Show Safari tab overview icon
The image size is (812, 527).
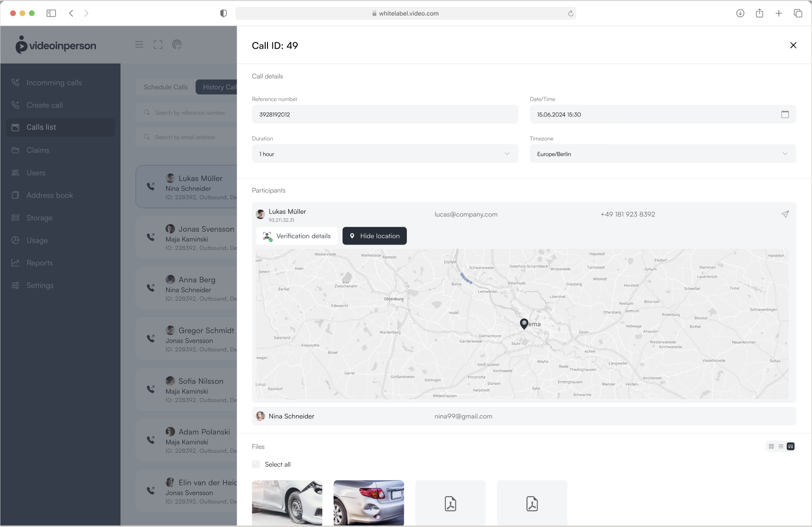(798, 13)
